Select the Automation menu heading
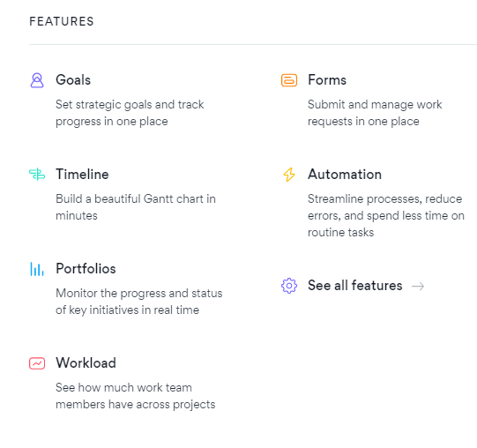477x448 pixels. [x=345, y=175]
